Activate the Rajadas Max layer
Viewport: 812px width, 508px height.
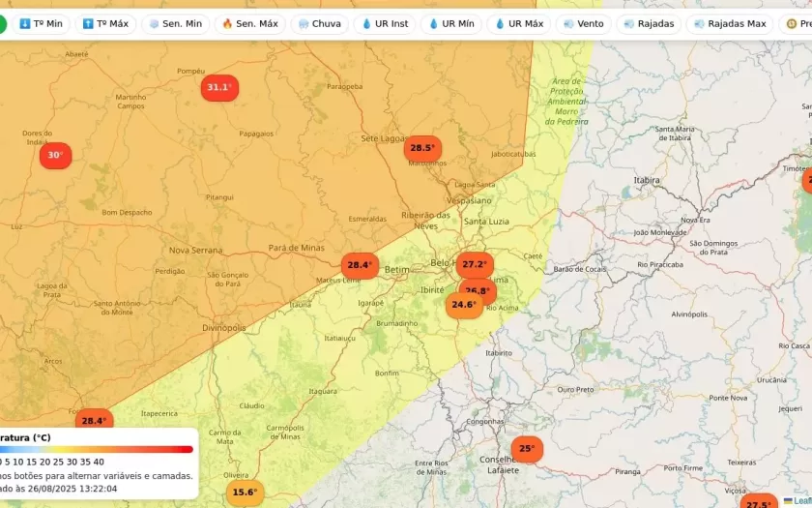[x=729, y=23]
